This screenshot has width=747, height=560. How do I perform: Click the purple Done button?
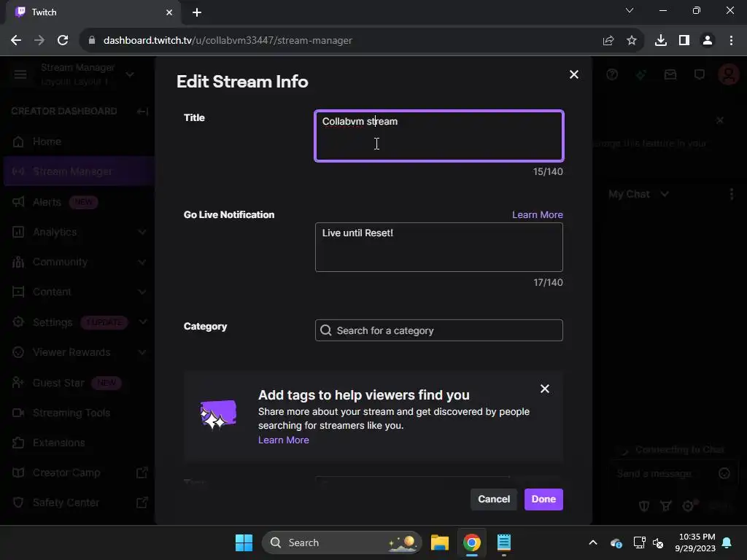pyautogui.click(x=543, y=499)
